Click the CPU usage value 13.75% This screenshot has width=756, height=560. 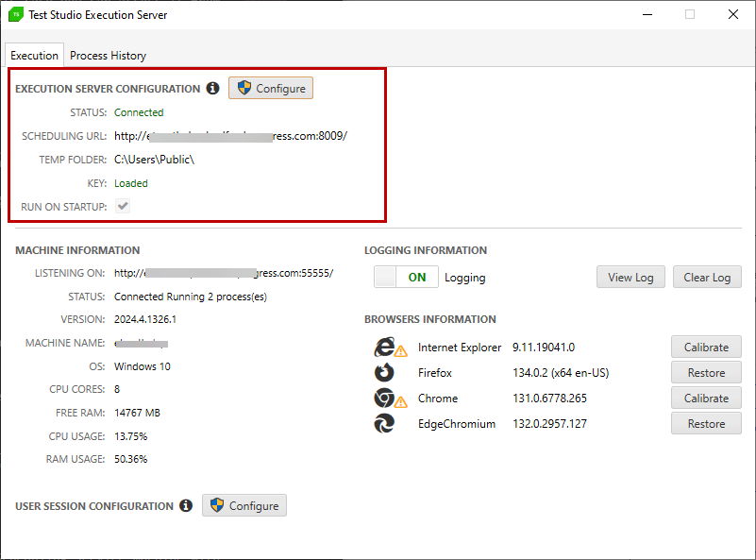130,436
